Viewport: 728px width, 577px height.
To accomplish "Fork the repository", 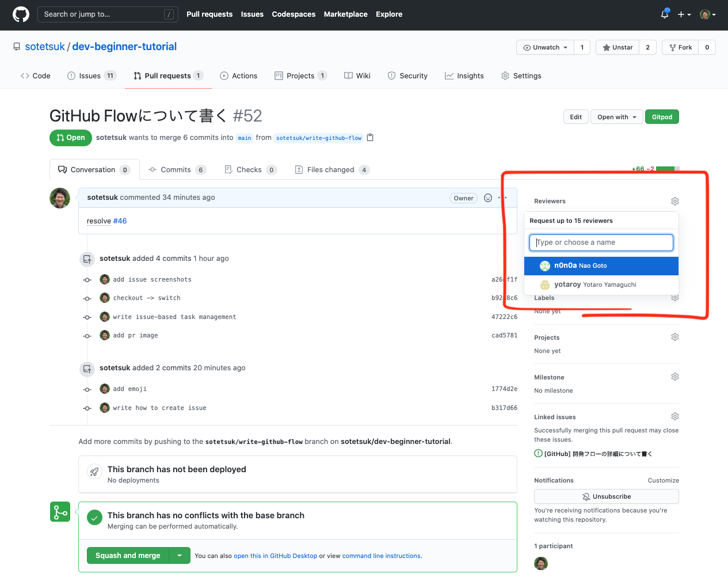I will 680,47.
